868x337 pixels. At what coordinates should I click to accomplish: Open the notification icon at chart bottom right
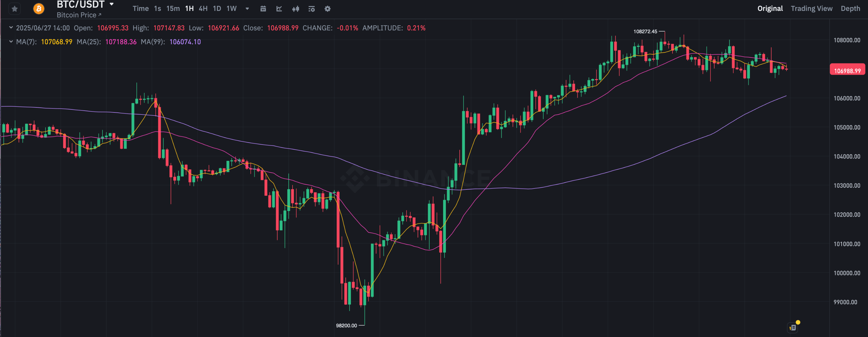pyautogui.click(x=793, y=327)
